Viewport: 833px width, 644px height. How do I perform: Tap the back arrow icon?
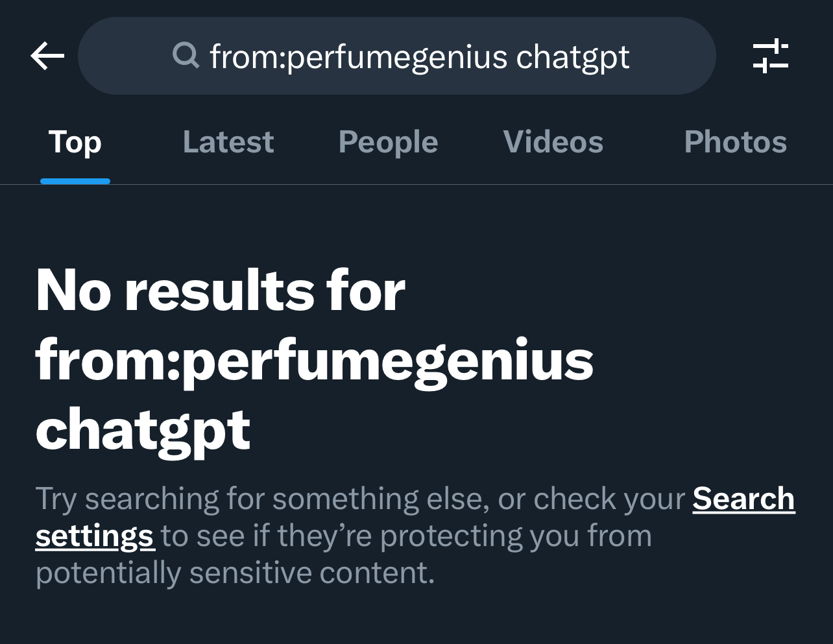(47, 56)
